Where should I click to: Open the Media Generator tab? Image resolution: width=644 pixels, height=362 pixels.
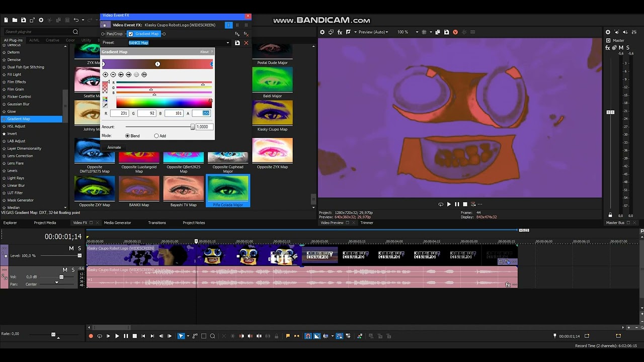pos(117,223)
